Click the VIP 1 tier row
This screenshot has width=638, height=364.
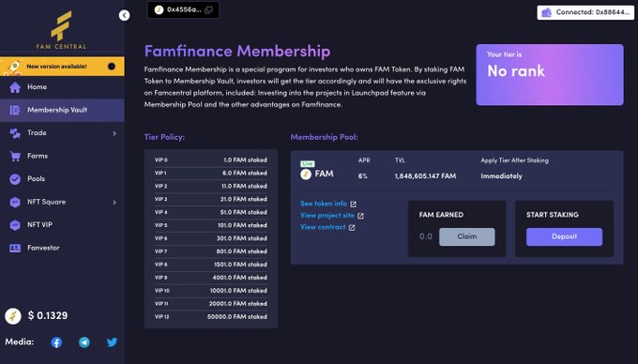211,174
